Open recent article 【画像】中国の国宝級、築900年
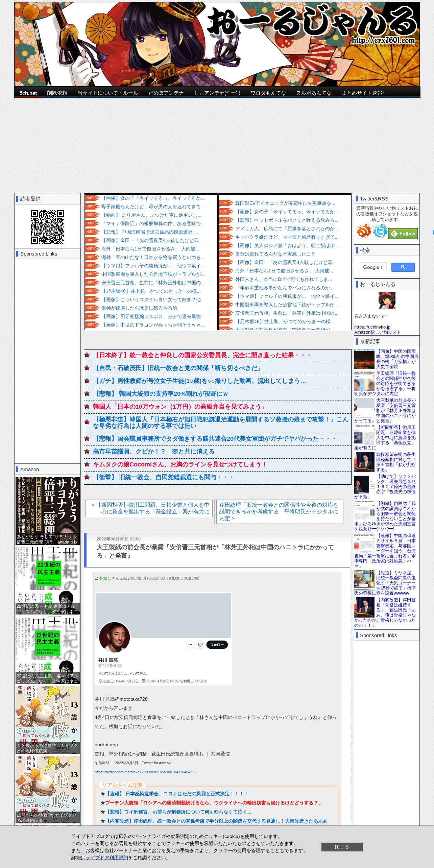This screenshot has width=434, height=868. click(x=397, y=359)
